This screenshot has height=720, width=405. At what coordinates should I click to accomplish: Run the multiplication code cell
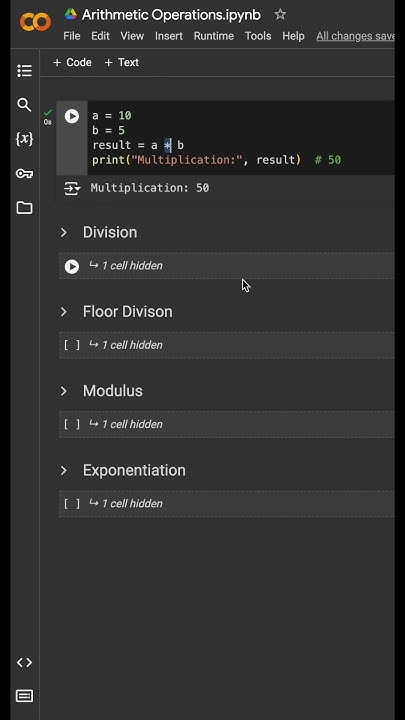[x=72, y=116]
